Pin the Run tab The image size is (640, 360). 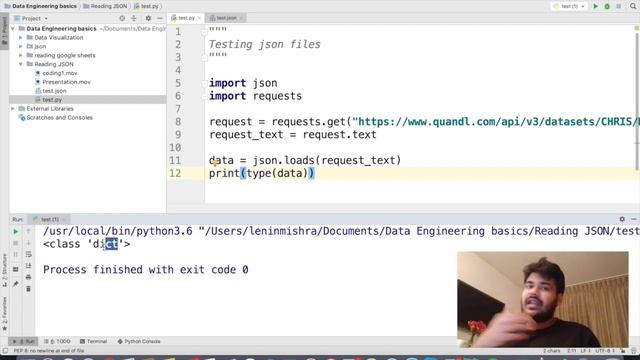[16, 284]
